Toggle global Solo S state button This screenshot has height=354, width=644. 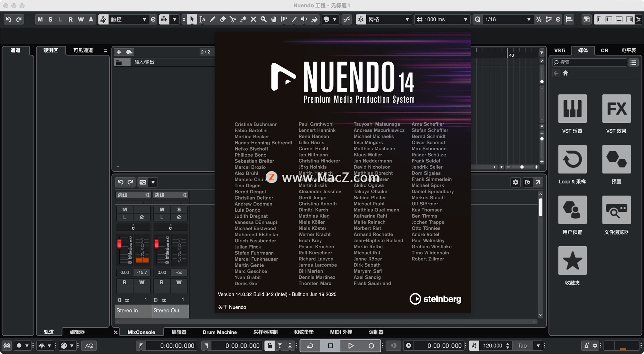50,19
